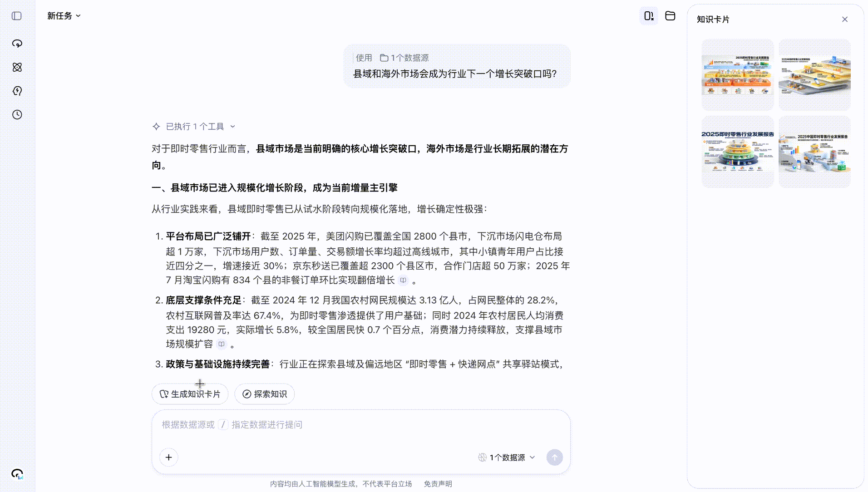Click the 知识卡片 panel title
Viewport: 868px width, 492px height.
[x=713, y=20]
